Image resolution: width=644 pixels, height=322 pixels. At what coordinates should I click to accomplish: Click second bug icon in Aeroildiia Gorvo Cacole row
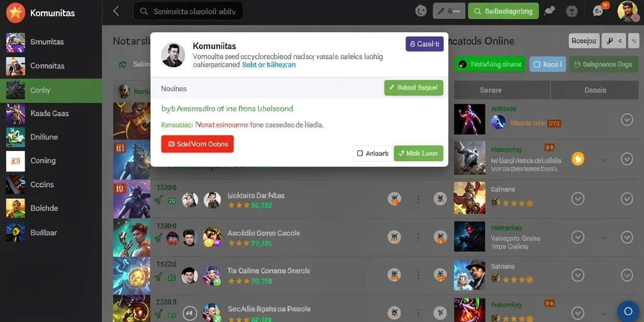tap(440, 237)
